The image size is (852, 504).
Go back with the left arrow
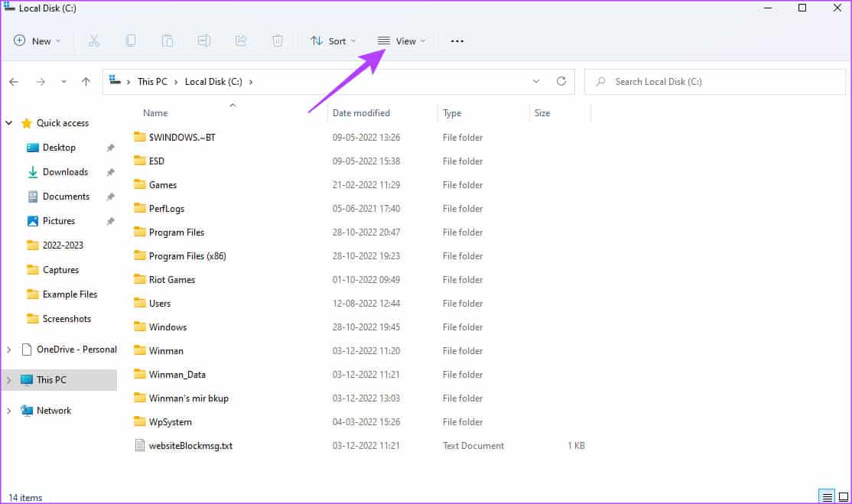click(14, 82)
